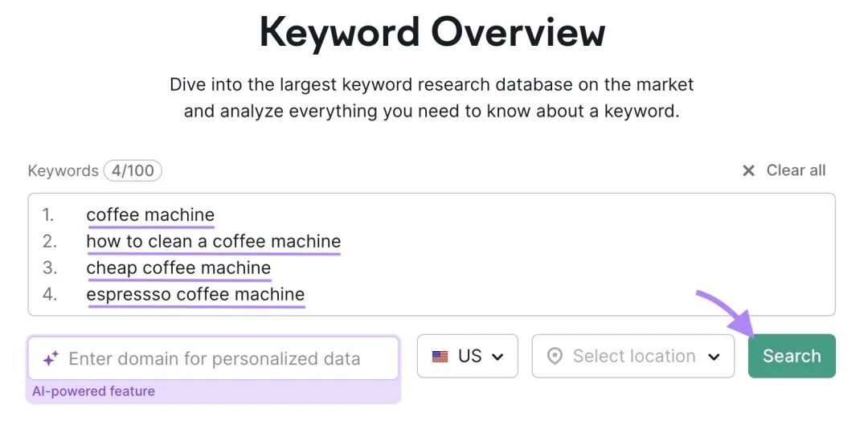The width and height of the screenshot is (868, 425).
Task: Select the keyword 'cheap coffee machine'
Action: tap(178, 268)
